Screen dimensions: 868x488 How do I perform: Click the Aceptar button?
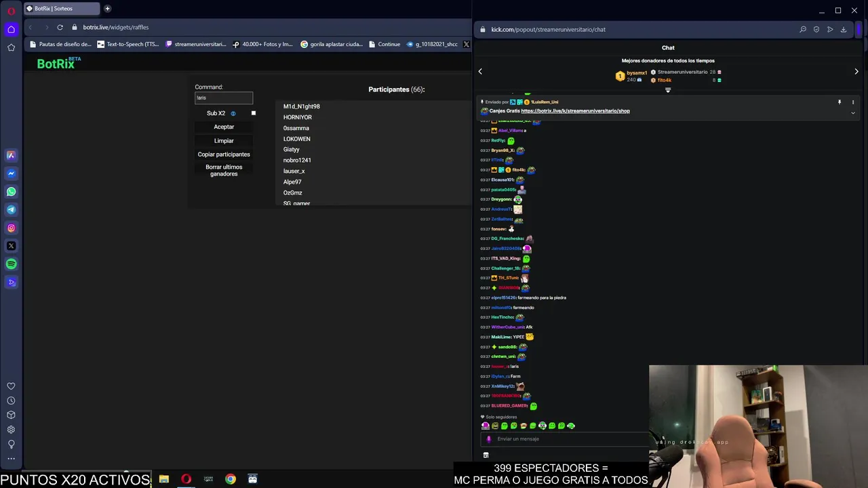click(x=224, y=127)
